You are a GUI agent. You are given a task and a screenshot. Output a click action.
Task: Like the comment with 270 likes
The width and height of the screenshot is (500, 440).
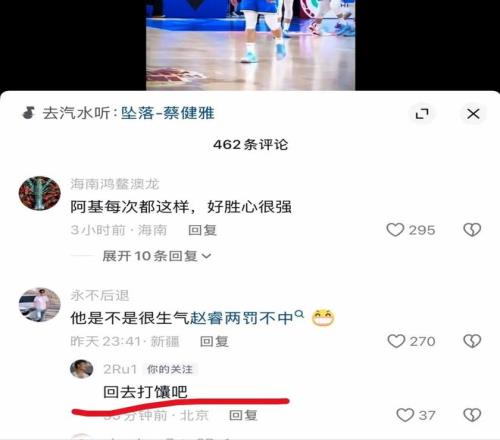tap(396, 341)
